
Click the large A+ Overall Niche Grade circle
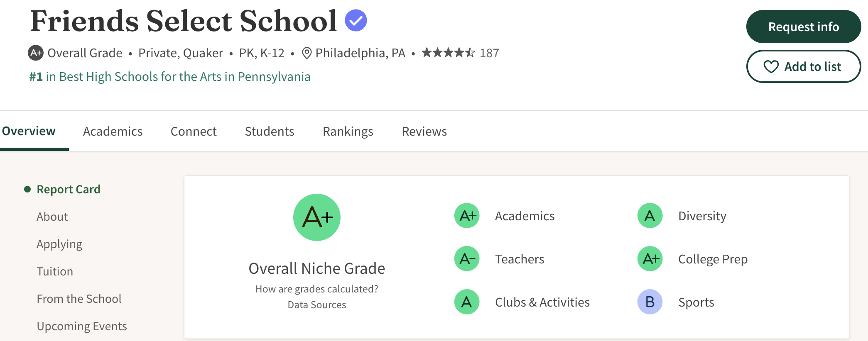point(316,217)
